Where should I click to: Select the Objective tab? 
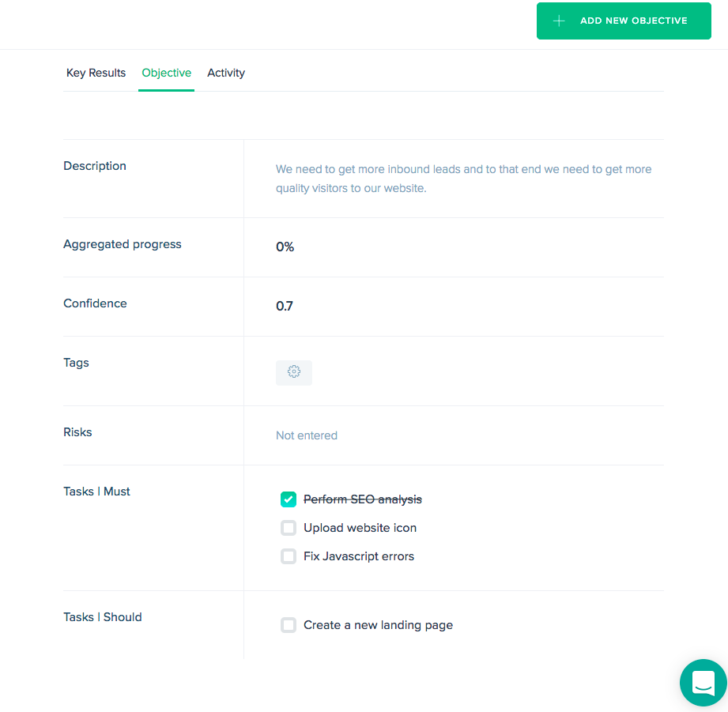click(166, 73)
